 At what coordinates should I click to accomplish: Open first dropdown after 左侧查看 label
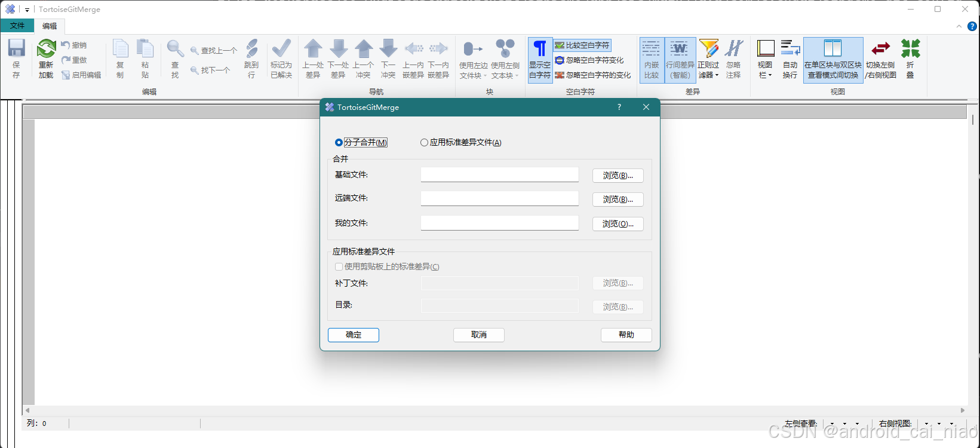pyautogui.click(x=832, y=424)
